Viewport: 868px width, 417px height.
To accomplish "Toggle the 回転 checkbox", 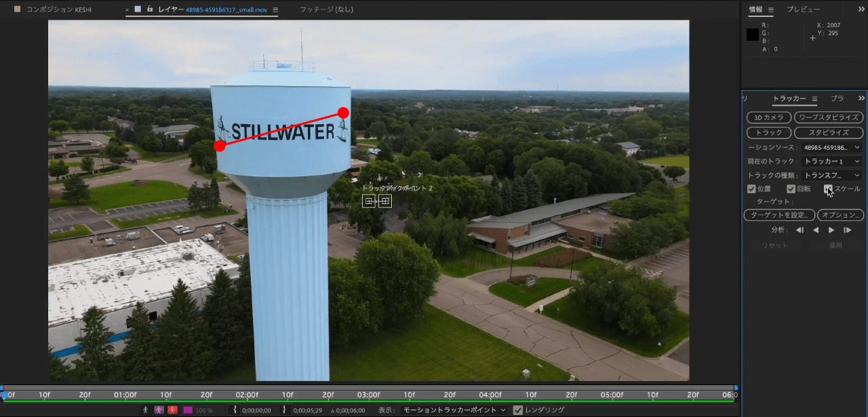I will click(x=791, y=189).
